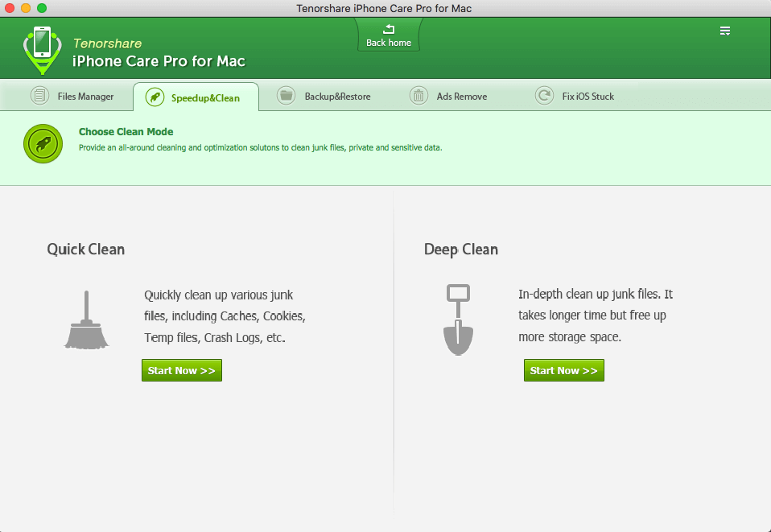This screenshot has width=771, height=532.
Task: Click the Tenorshare phone logo icon
Action: coord(43,50)
